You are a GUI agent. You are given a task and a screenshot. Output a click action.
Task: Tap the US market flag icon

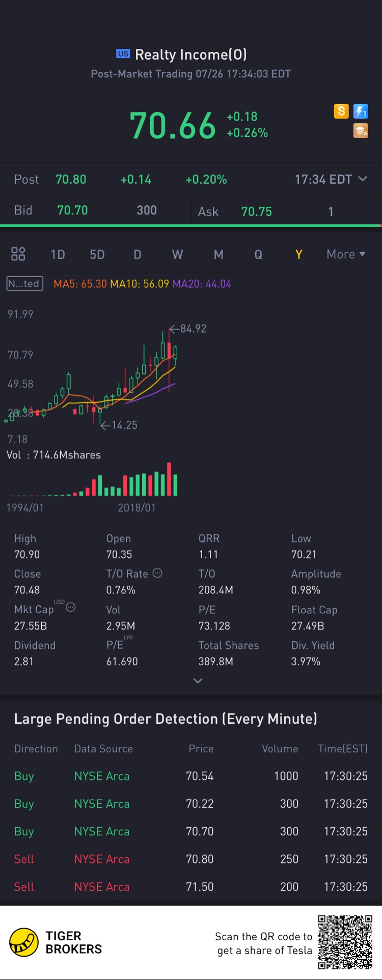coord(123,54)
